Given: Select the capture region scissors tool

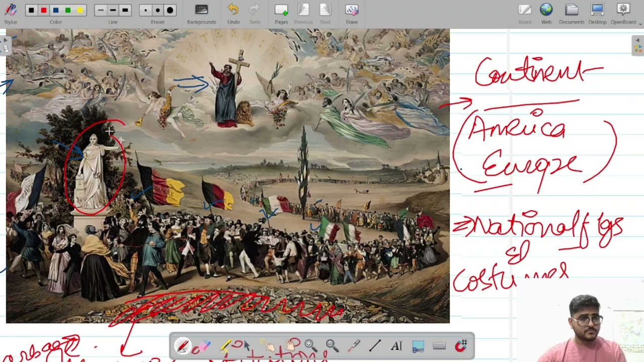Looking at the screenshot, I should coord(418,346).
